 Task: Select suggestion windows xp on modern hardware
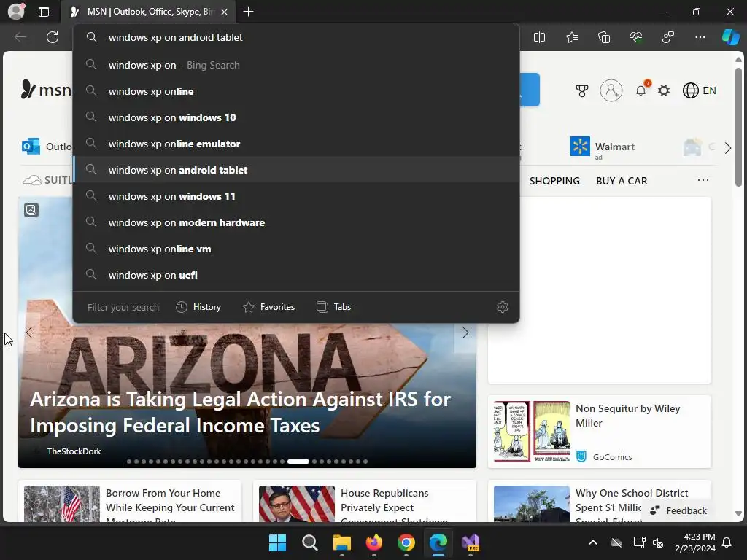click(x=296, y=222)
